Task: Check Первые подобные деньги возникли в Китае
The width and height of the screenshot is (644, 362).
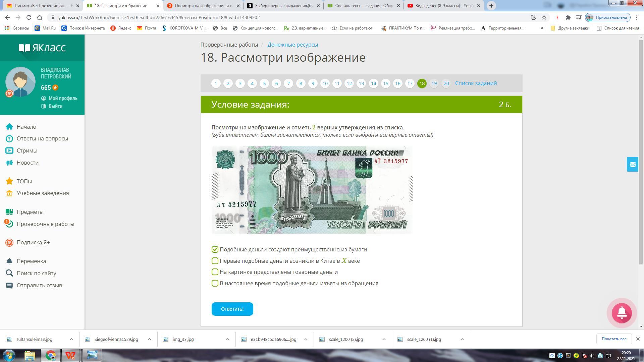Action: (x=215, y=261)
